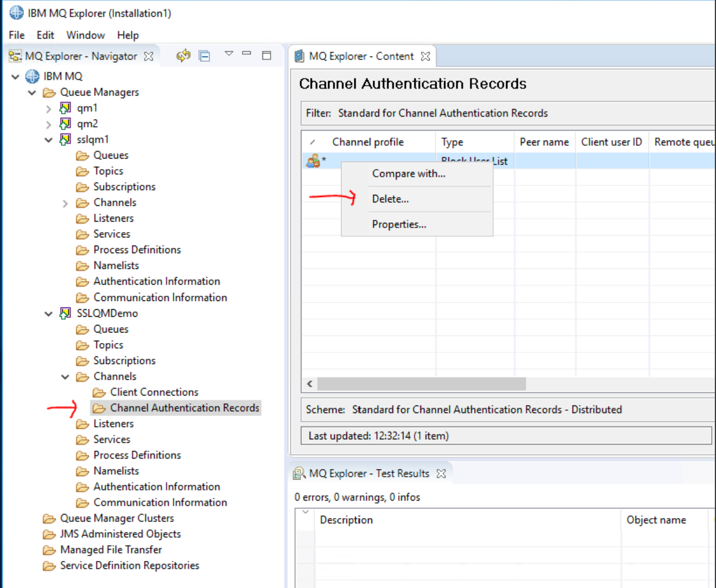716x588 pixels.
Task: Click Object name column header in Test Results
Action: tap(665, 520)
